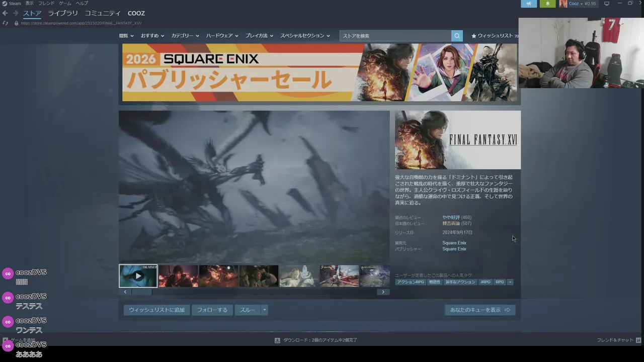This screenshot has height=362, width=644.
Task: Click the main trailer video area
Action: click(254, 187)
